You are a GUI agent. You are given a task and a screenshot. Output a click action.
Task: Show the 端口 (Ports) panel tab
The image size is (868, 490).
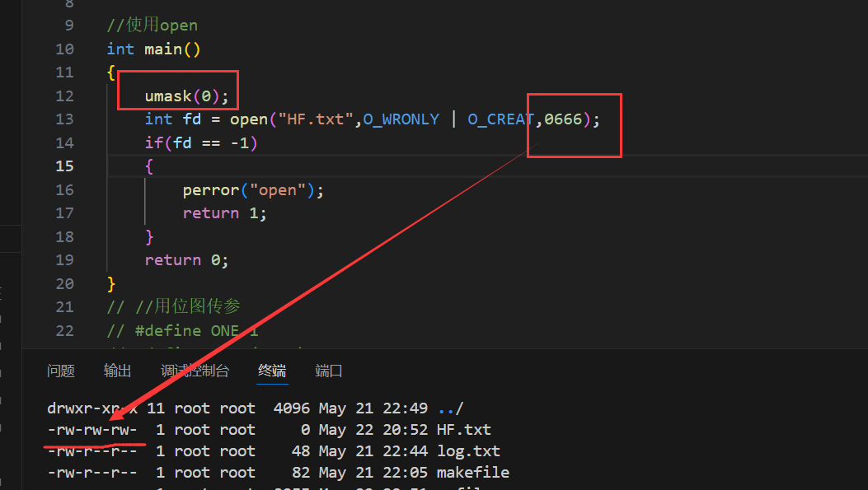(329, 371)
